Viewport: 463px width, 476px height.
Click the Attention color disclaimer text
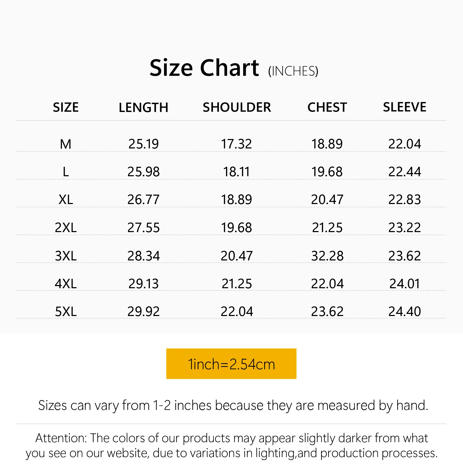click(232, 446)
